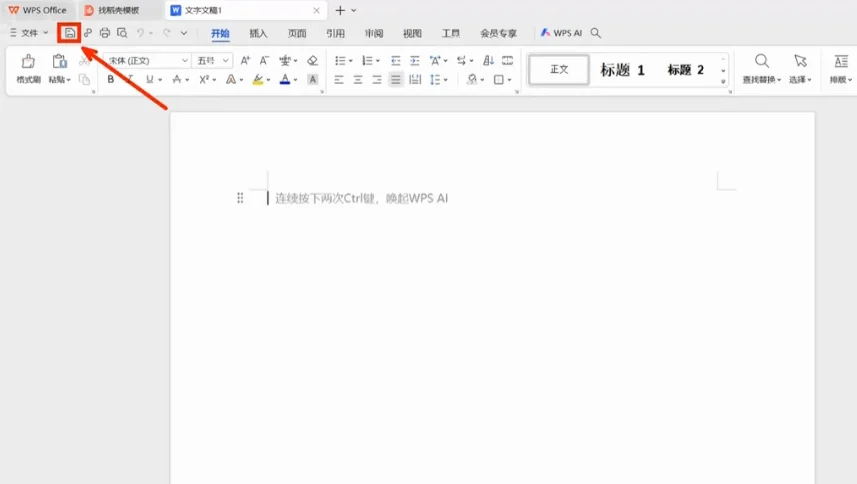Open new tab options arrow beside plus
857x484 pixels.
pos(354,10)
